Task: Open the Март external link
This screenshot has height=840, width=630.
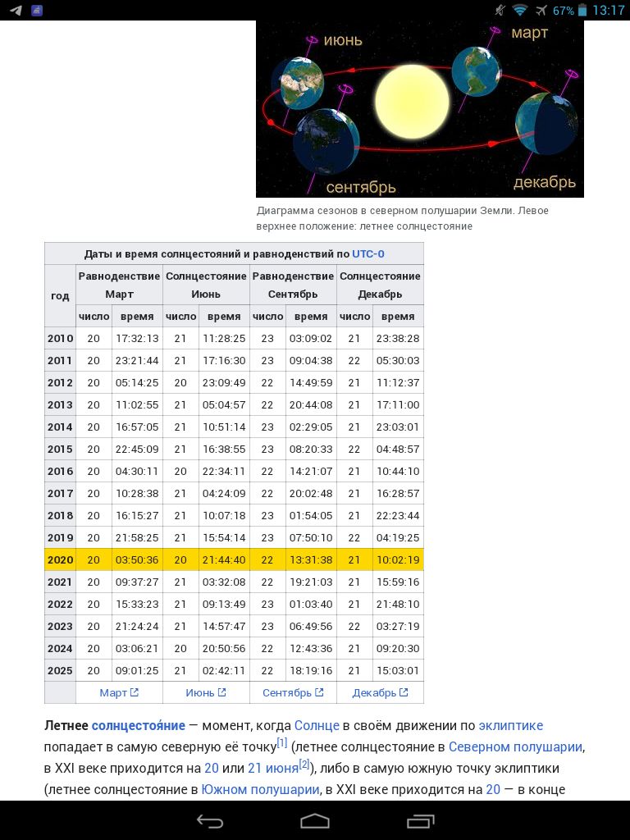Action: tap(119, 692)
